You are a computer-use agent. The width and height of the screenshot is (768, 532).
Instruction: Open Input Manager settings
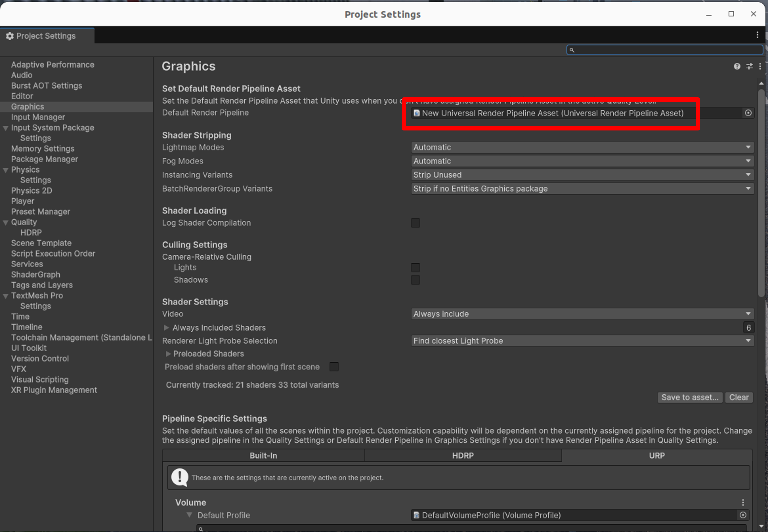pos(38,117)
